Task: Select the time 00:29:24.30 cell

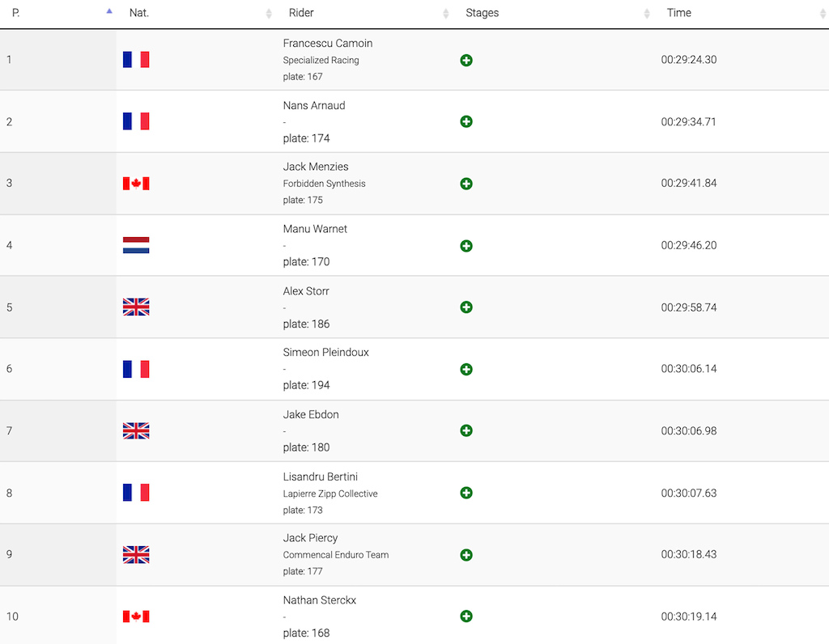Action: coord(688,60)
